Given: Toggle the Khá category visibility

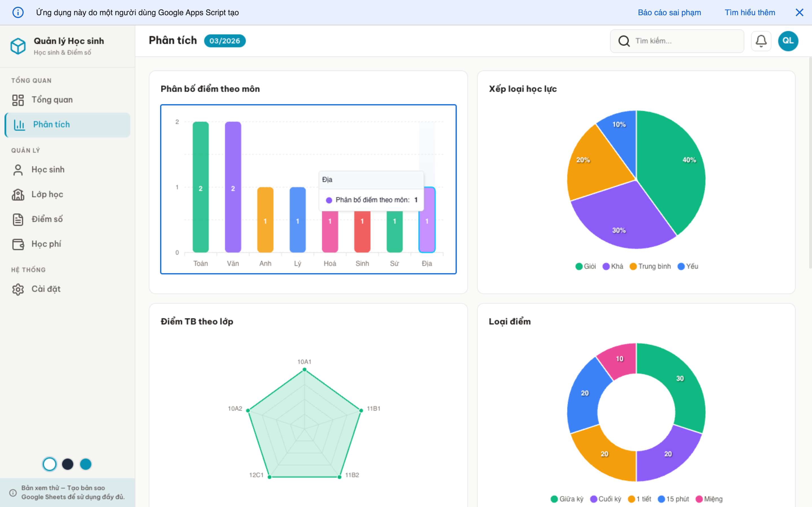Looking at the screenshot, I should (613, 266).
